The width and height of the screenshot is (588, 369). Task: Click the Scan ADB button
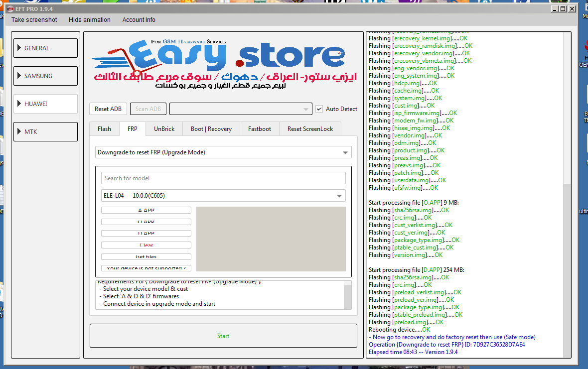tap(148, 109)
